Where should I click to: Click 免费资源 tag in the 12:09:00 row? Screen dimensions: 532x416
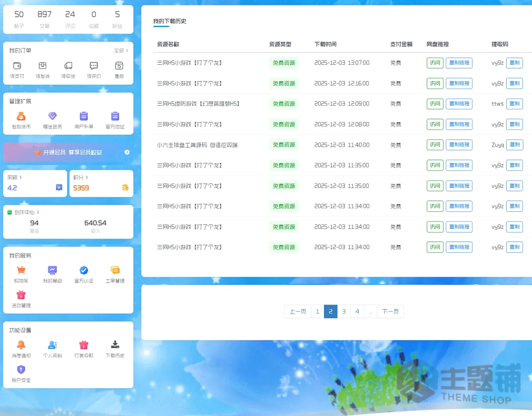coord(284,104)
